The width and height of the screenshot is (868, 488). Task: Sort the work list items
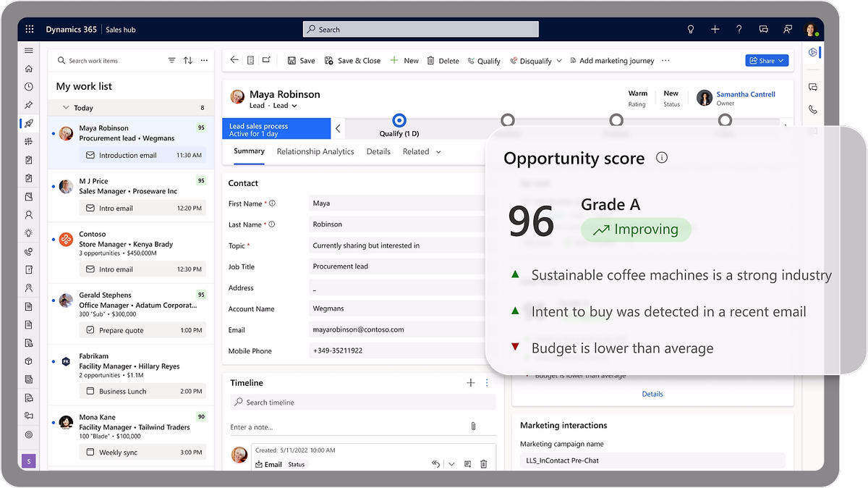(188, 61)
